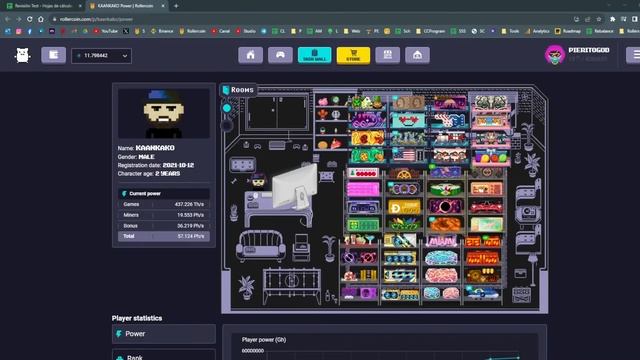Open the wallet button
Screen dimensions: 640x360
coord(53,55)
